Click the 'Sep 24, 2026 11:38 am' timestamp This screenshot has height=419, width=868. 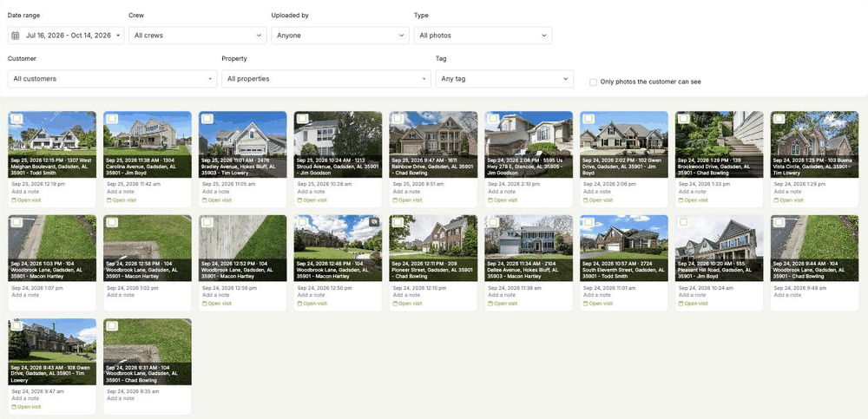[515, 288]
